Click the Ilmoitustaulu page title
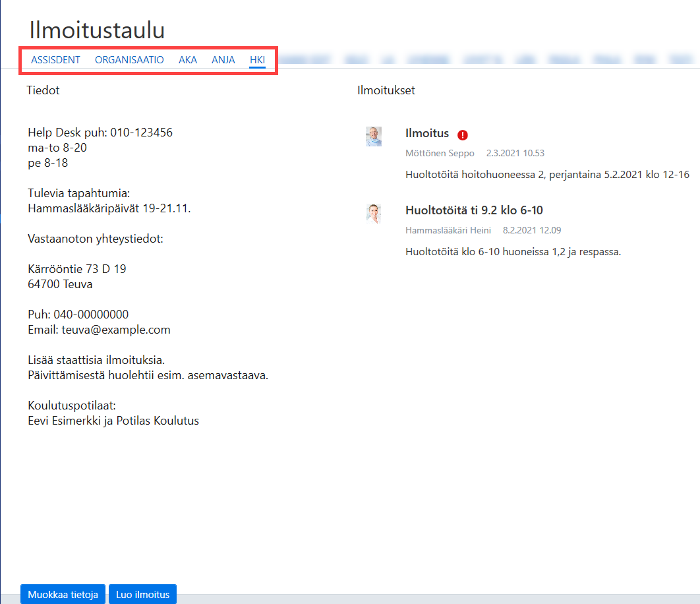 97,30
